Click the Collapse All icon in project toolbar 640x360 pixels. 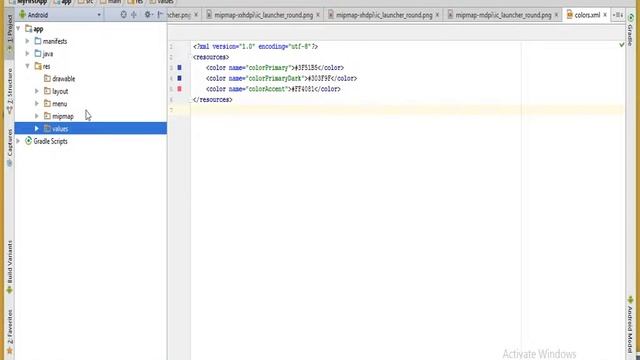[x=134, y=15]
